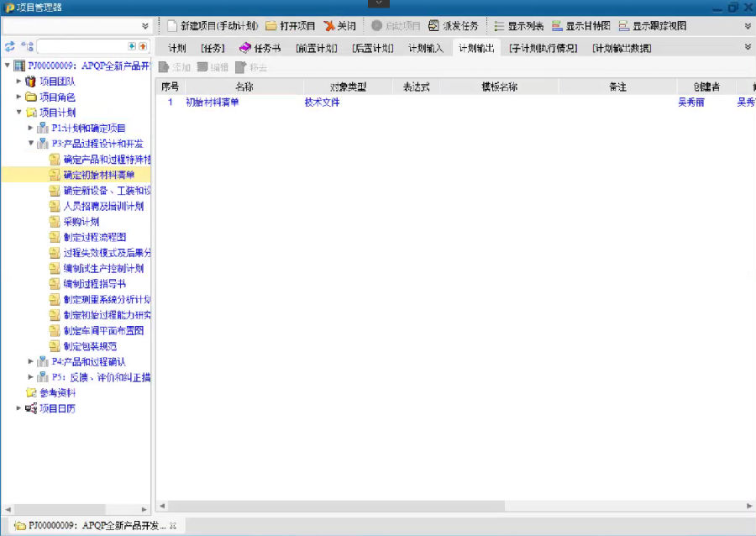Expand the P4:产品和过程确认 node
This screenshot has height=536, width=756.
tap(31, 361)
